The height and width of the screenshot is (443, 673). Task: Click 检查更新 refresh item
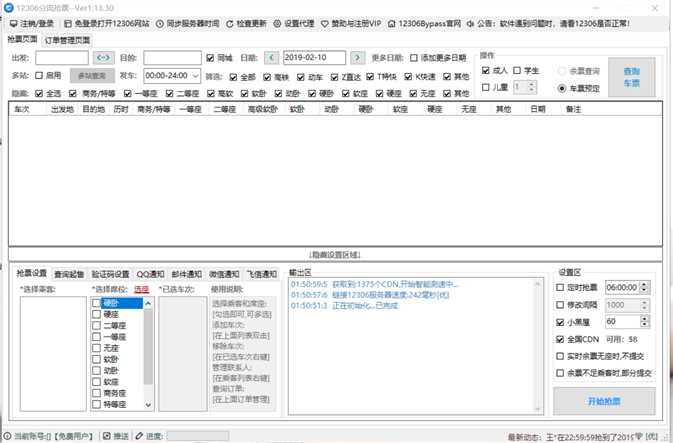(x=246, y=24)
